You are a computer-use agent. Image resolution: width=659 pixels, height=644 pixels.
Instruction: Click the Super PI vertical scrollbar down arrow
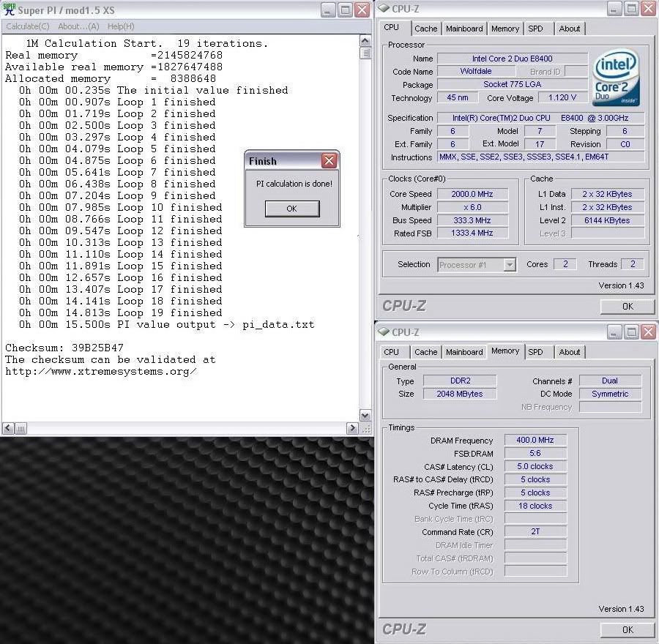365,416
